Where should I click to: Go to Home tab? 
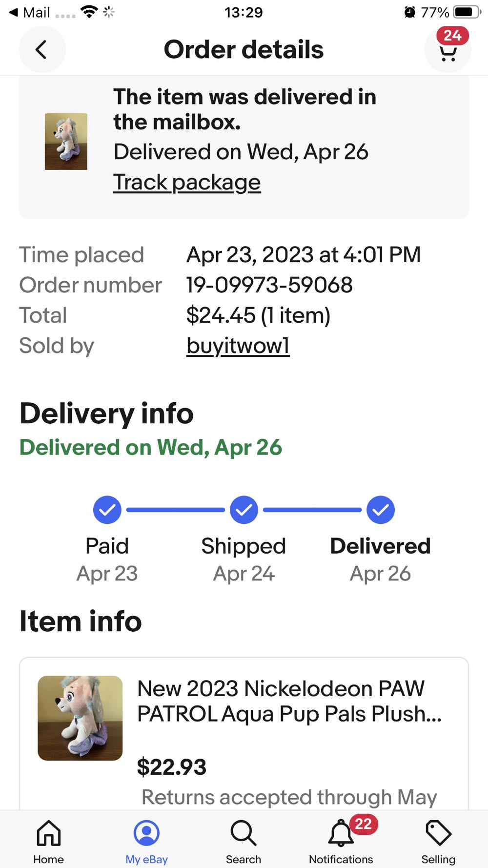[48, 841]
